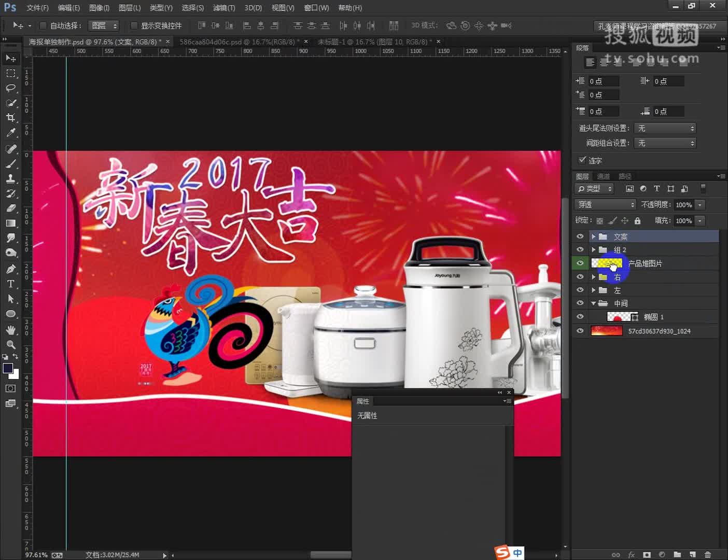Select the Crop tool
The height and width of the screenshot is (560, 728).
pyautogui.click(x=11, y=118)
